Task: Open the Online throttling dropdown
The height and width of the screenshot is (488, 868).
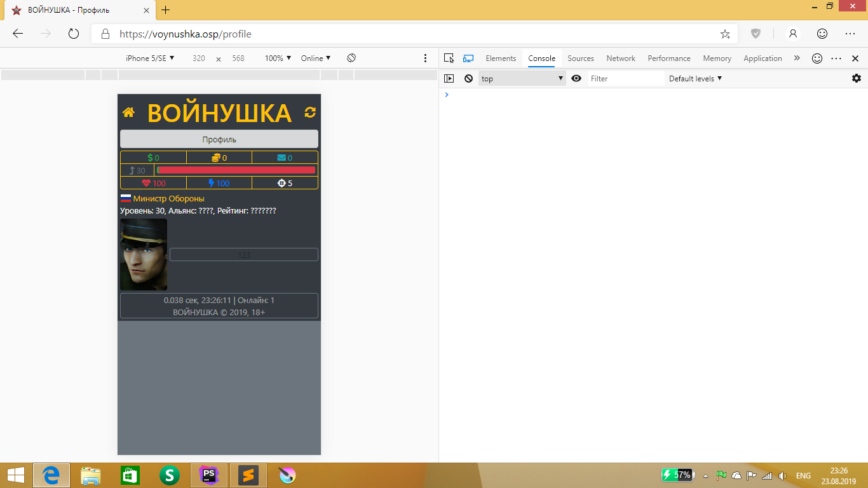Action: (x=316, y=58)
